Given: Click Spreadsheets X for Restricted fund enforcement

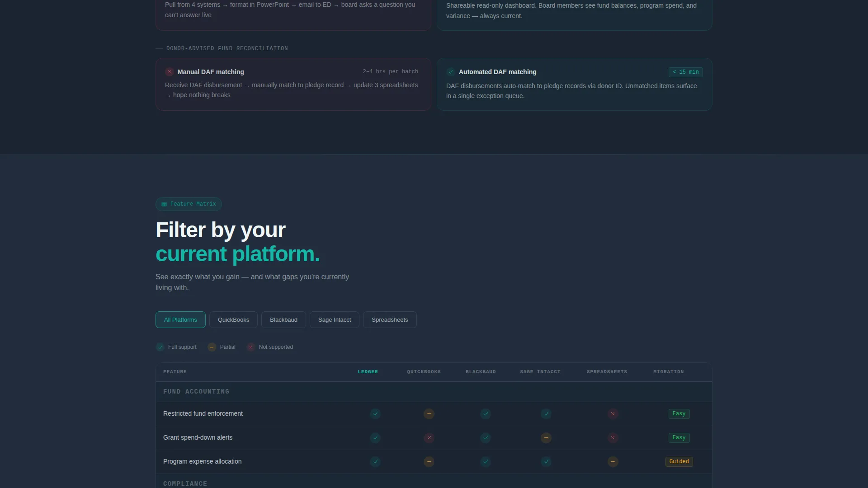Looking at the screenshot, I should pos(613,414).
